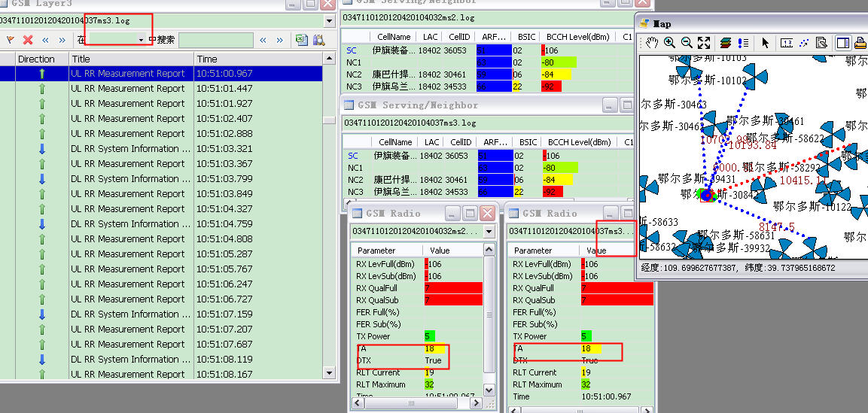Open the document edit icon in Map toolbar
Viewport: 868px width, 413px height.
pyautogui.click(x=821, y=43)
